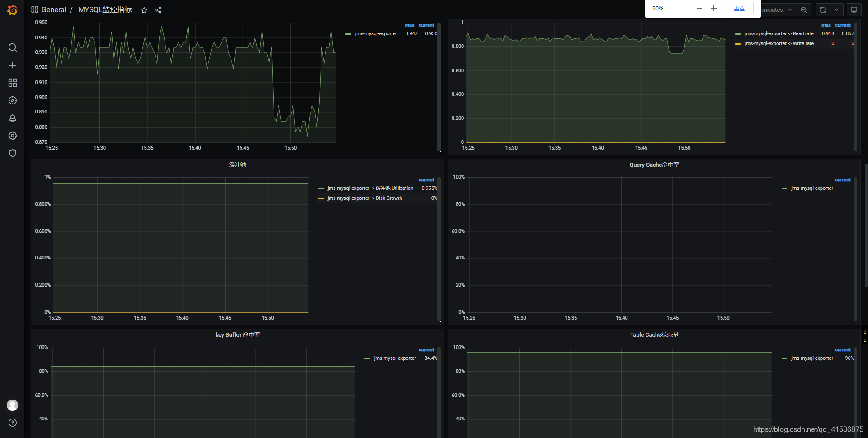Share the dashboard via share icon
This screenshot has width=868, height=438.
[x=158, y=10]
